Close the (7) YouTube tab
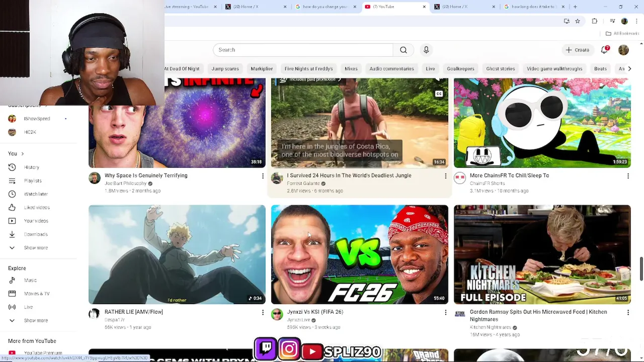The width and height of the screenshot is (644, 362). coord(424,7)
